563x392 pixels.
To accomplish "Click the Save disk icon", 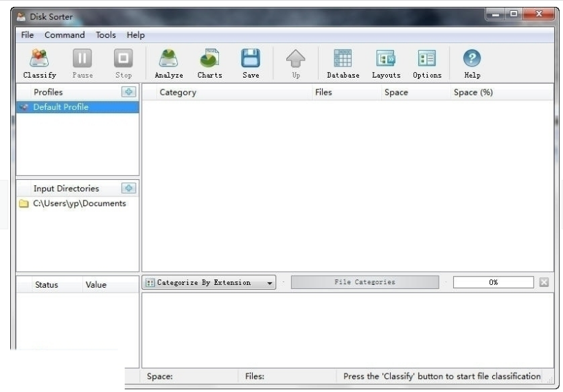I will 251,59.
